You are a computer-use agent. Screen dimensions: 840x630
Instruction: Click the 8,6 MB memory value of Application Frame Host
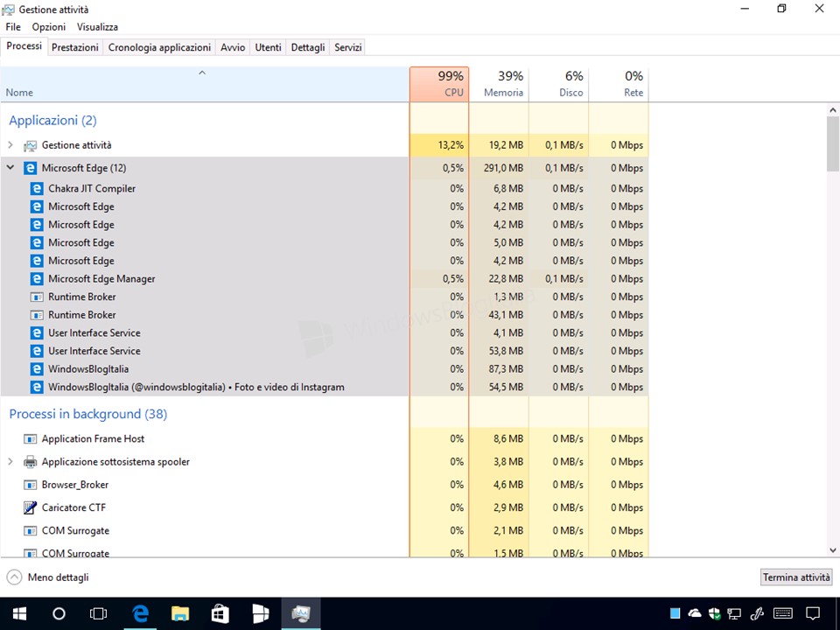(508, 438)
